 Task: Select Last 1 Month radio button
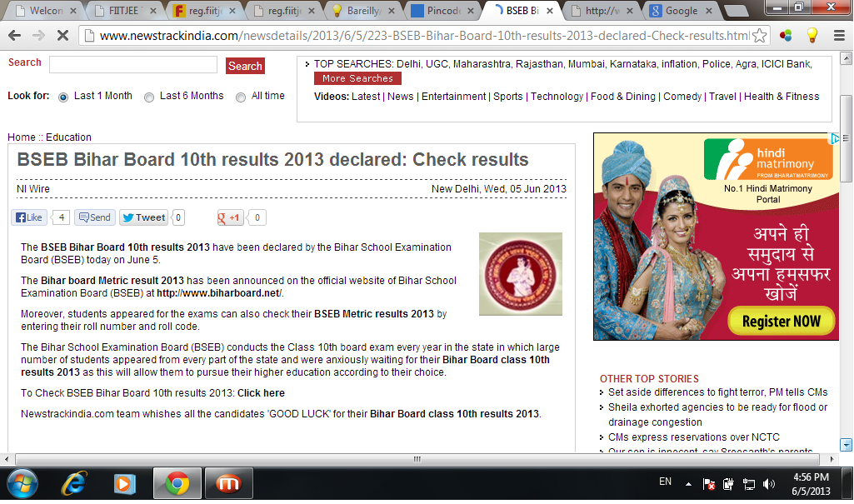63,97
